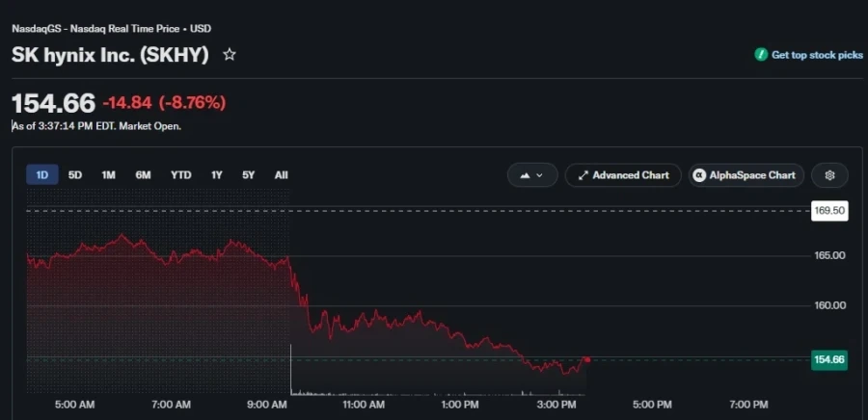Switch to 5D time range
Viewport: 868px width, 420px height.
click(74, 175)
